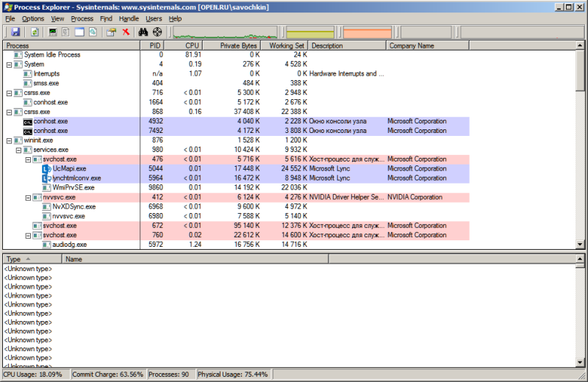Screen dimensions: 588x382
Task: Sort lower pane by Type column header
Action: click(32, 259)
